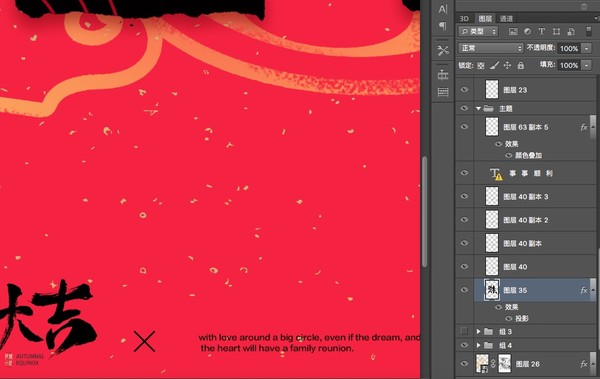Screen dimensions: 600x379
Task: Click the text layer T warning icon
Action: pos(496,174)
